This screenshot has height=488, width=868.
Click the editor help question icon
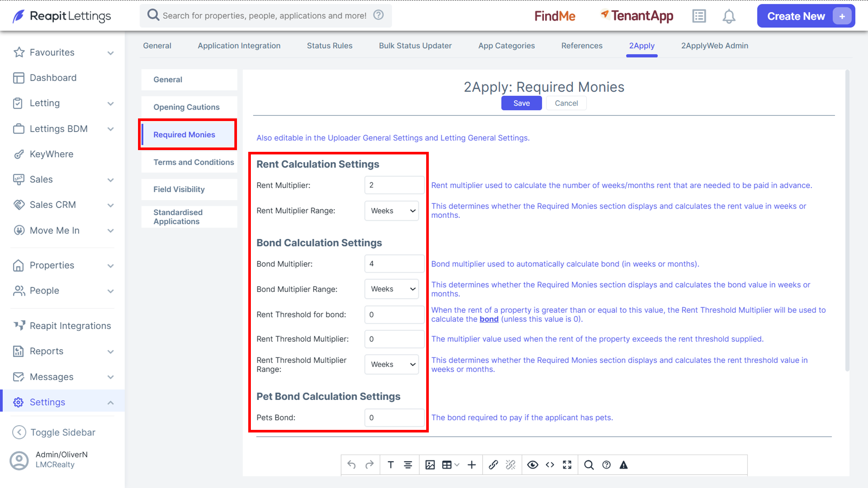point(606,465)
